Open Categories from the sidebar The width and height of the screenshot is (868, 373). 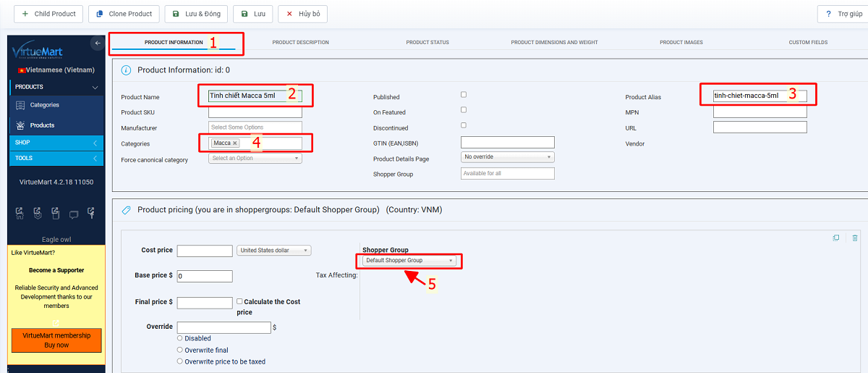pyautogui.click(x=44, y=105)
